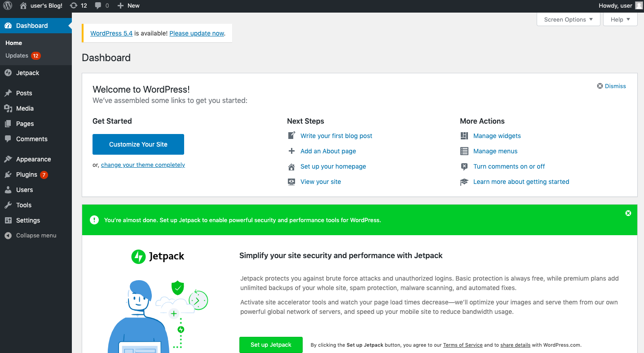The height and width of the screenshot is (353, 644).
Task: Click the Set up Jetpack button
Action: click(x=271, y=345)
